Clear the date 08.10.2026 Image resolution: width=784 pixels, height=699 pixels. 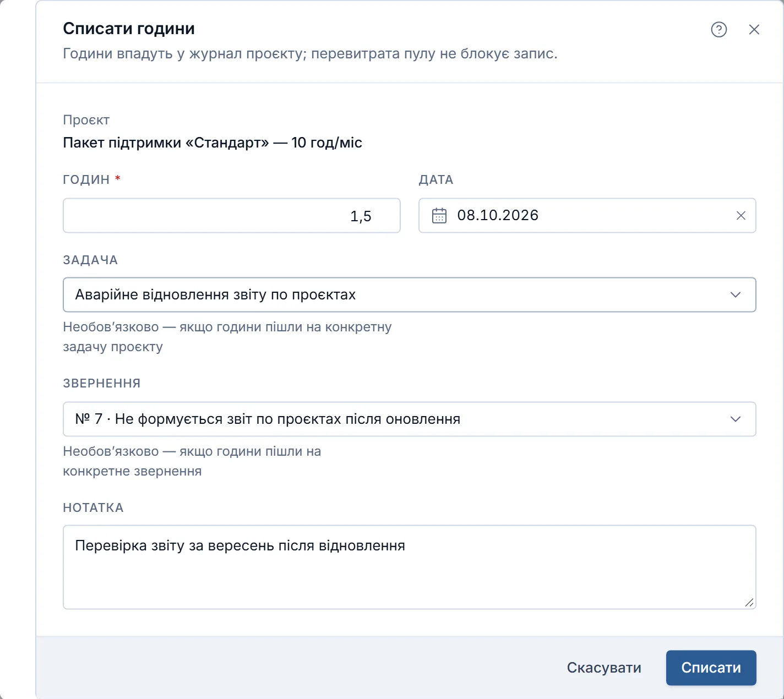click(x=741, y=216)
